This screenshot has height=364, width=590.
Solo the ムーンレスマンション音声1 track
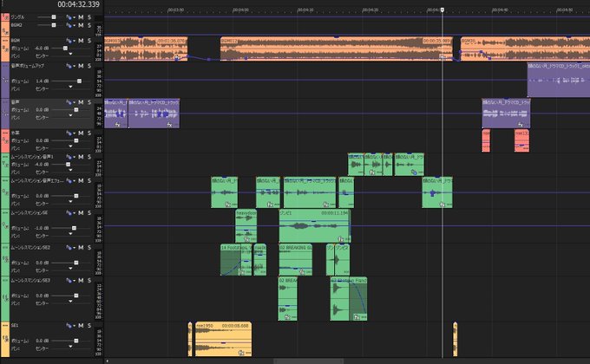(89, 157)
